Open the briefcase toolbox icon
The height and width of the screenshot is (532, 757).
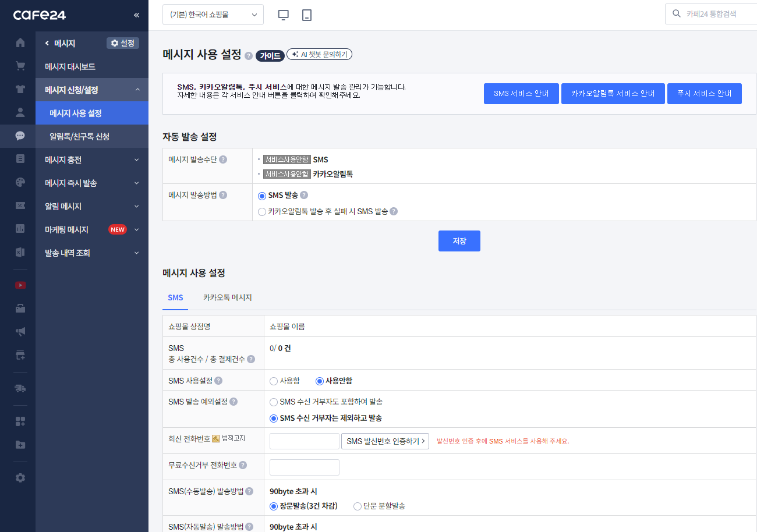pos(20,308)
